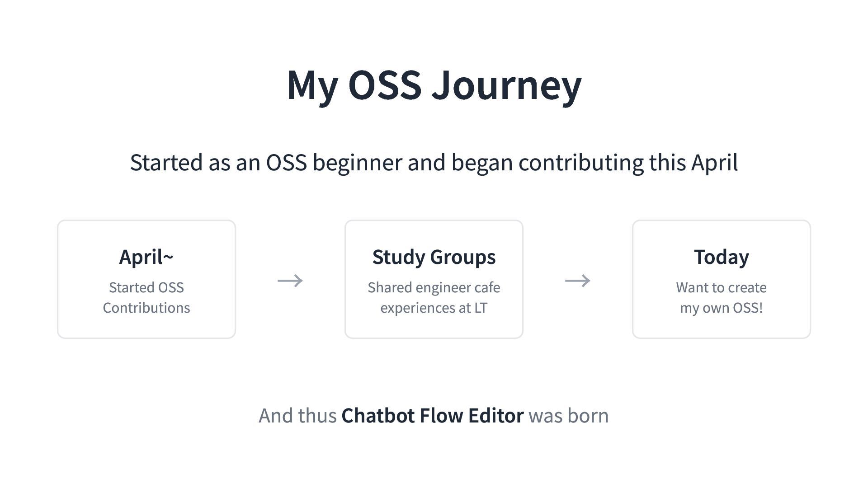The width and height of the screenshot is (868, 488).
Task: Select "Started OSS Contributions" text
Action: tap(146, 297)
